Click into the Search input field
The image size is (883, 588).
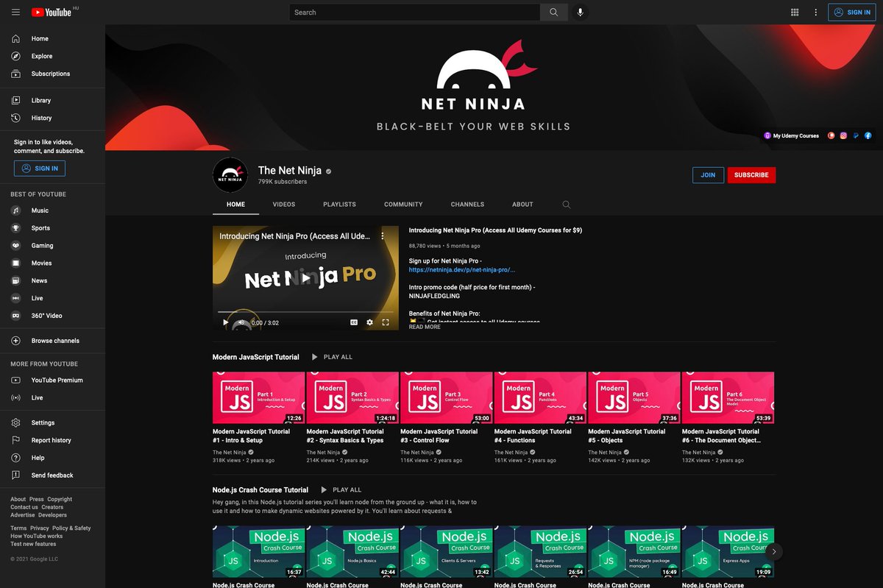(415, 13)
